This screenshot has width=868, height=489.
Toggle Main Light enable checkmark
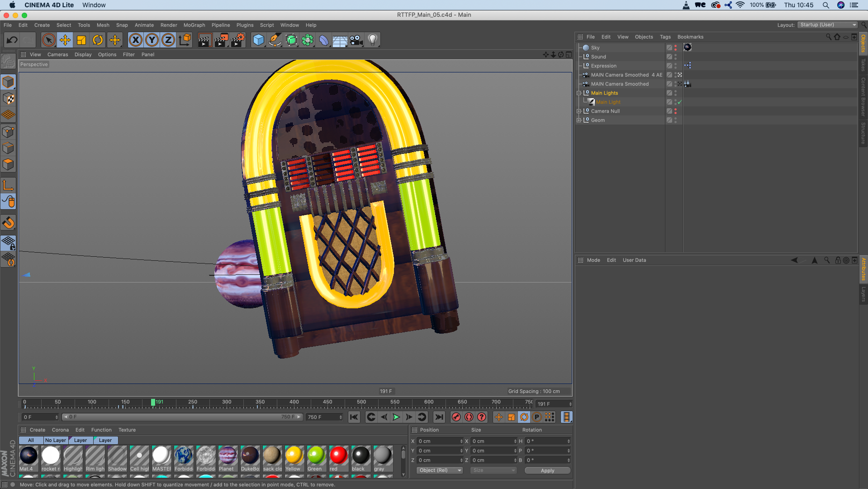click(x=679, y=102)
